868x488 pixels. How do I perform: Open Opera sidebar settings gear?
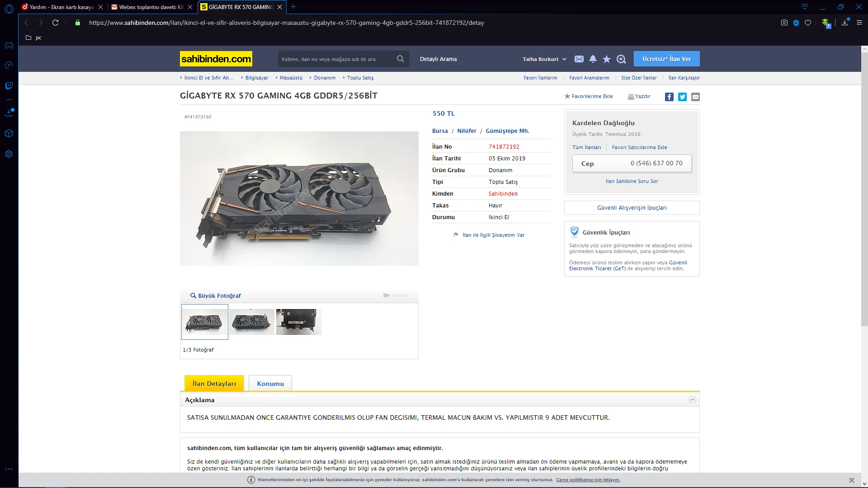pos(9,154)
